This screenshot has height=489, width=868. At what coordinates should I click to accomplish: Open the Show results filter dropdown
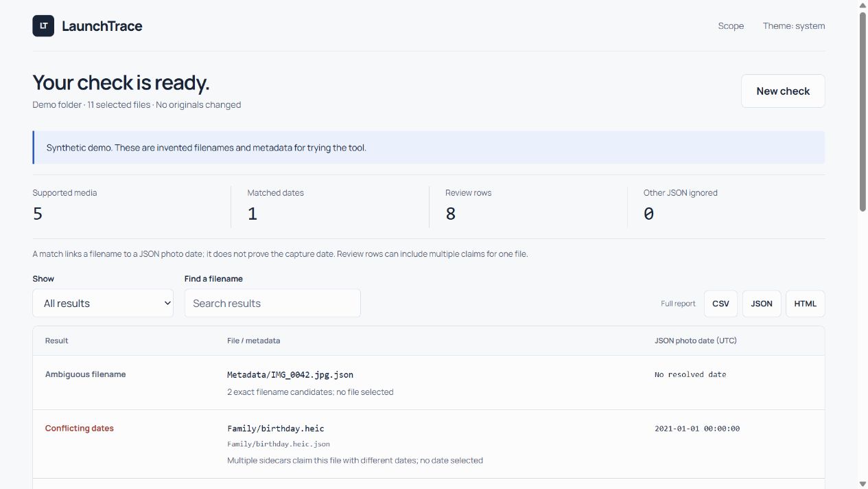coord(103,303)
